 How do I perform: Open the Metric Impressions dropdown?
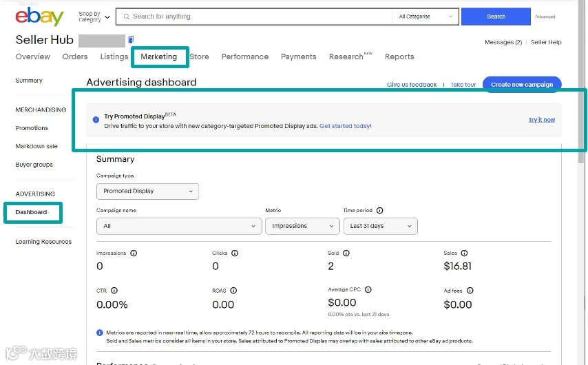tap(302, 226)
